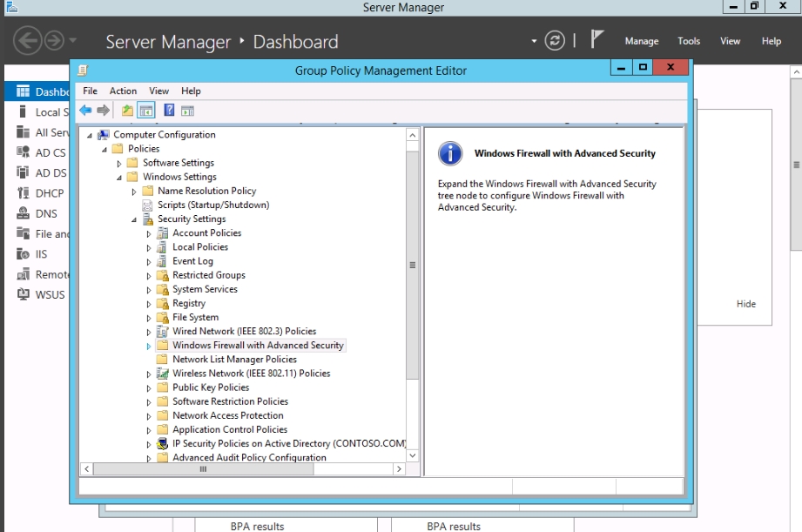Click Server Manager back navigation arrow
Image resolution: width=802 pixels, height=532 pixels.
coord(27,40)
